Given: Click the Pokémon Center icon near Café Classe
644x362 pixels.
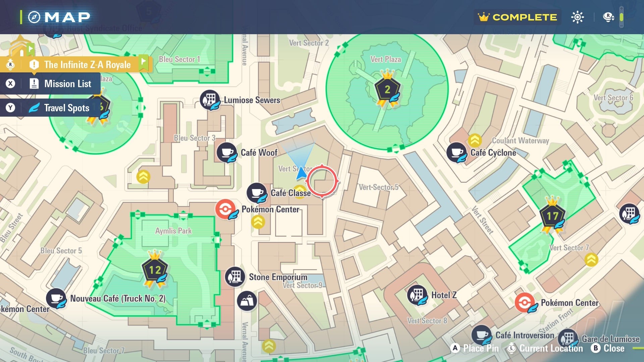Looking at the screenshot, I should pyautogui.click(x=226, y=209).
